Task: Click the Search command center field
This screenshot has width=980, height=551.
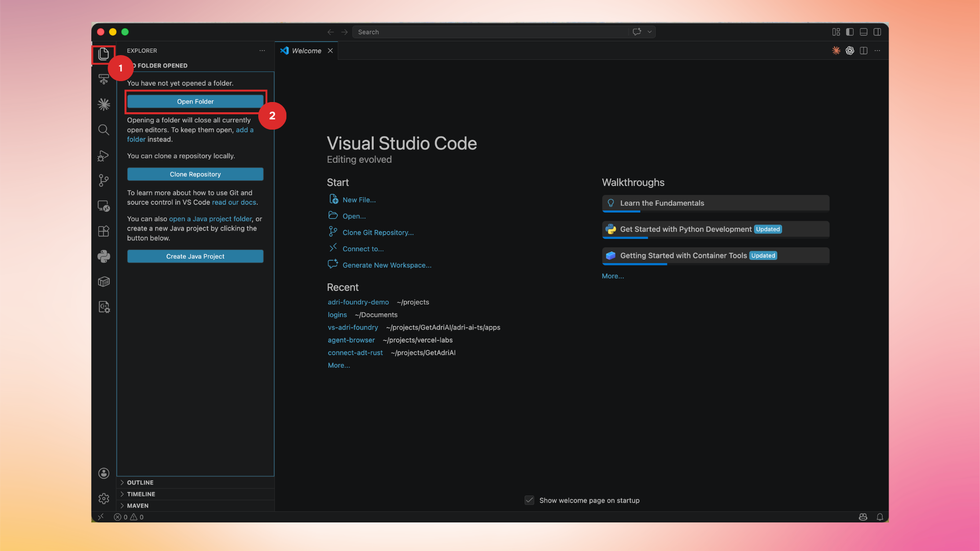Action: pos(490,32)
